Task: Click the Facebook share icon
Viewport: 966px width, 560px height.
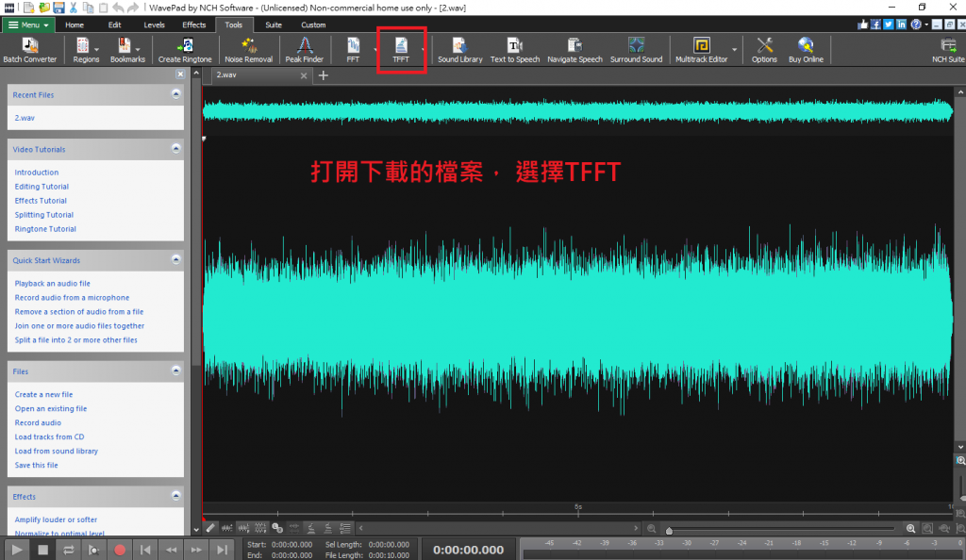Action: [x=875, y=25]
